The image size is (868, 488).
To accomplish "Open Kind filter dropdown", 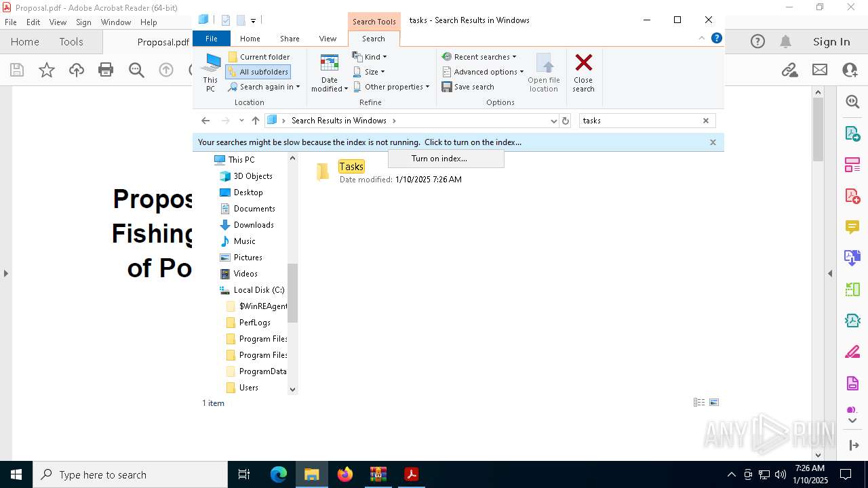I will point(370,57).
